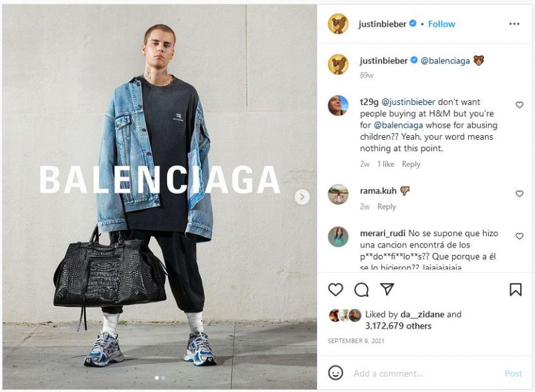535x392 pixels.
Task: Open emoji picker smiley icon
Action: click(x=336, y=373)
